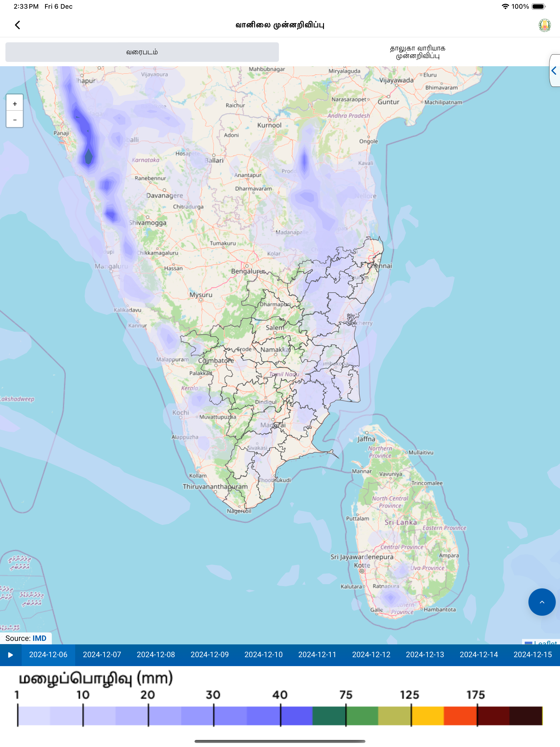
Task: Click the Namakkal label on map
Action: coord(275,350)
